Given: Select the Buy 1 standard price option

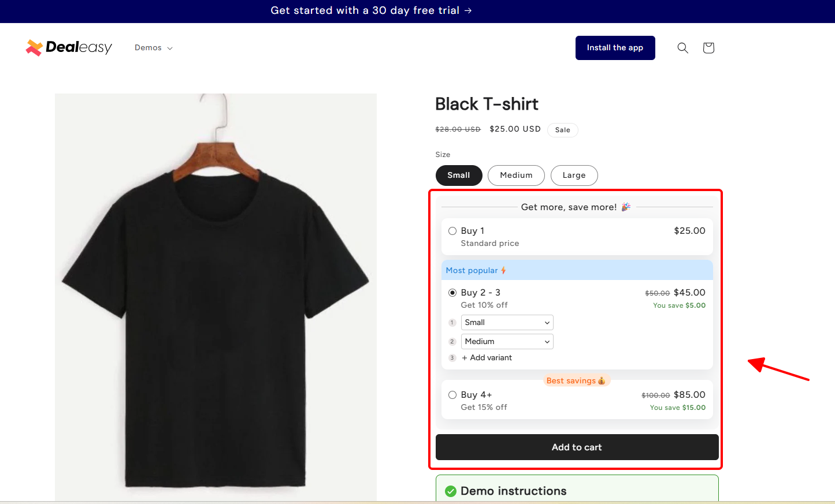Looking at the screenshot, I should [x=452, y=230].
